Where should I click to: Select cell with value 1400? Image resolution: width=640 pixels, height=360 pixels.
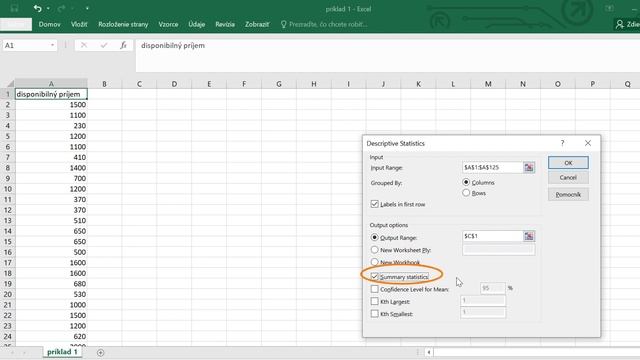click(51, 168)
